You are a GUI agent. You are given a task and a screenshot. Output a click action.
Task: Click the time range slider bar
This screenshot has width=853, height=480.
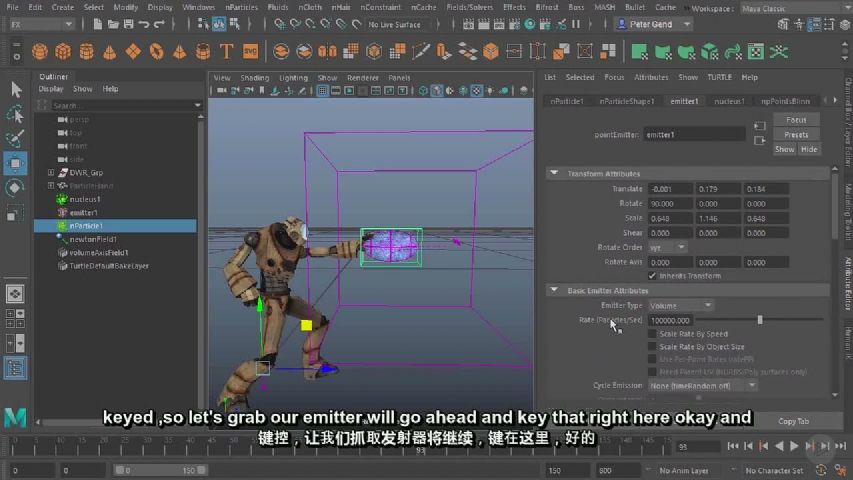click(x=160, y=470)
